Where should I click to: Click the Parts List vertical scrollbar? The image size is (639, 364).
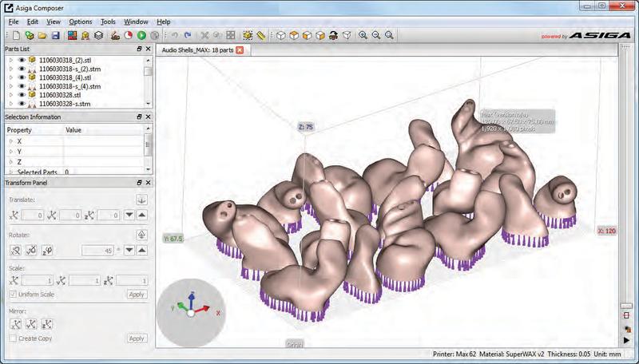[148, 80]
